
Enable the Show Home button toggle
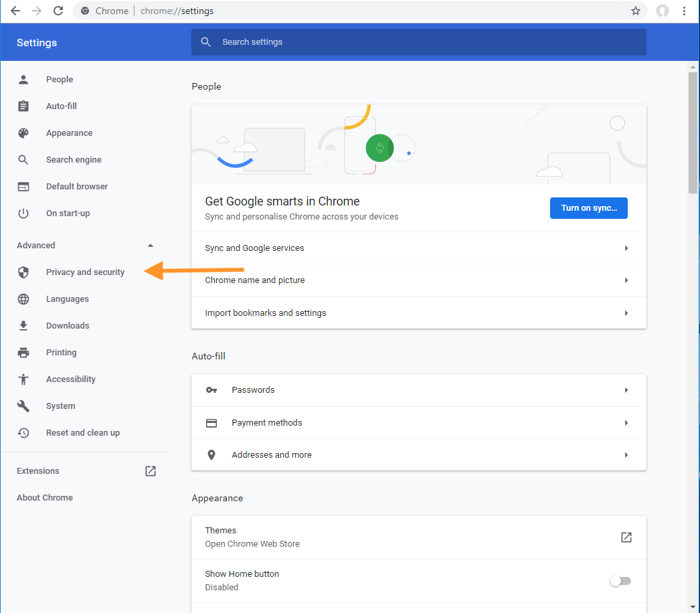click(x=620, y=581)
